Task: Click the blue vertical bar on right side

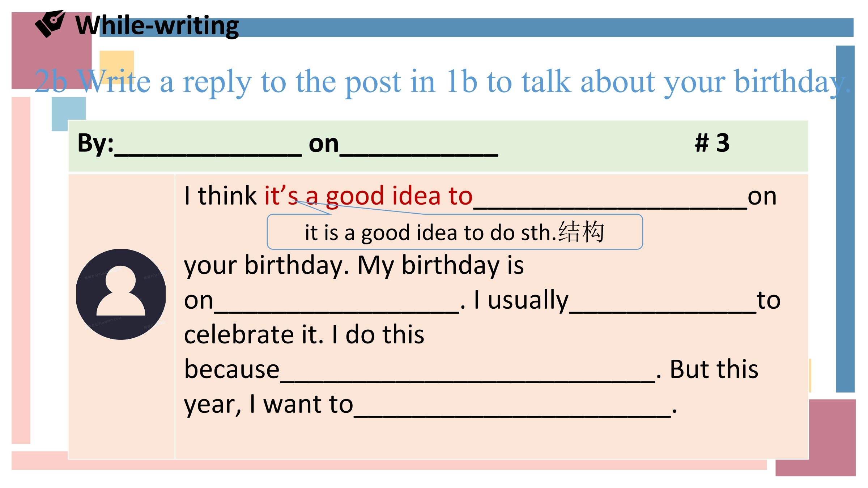Action: tap(845, 219)
